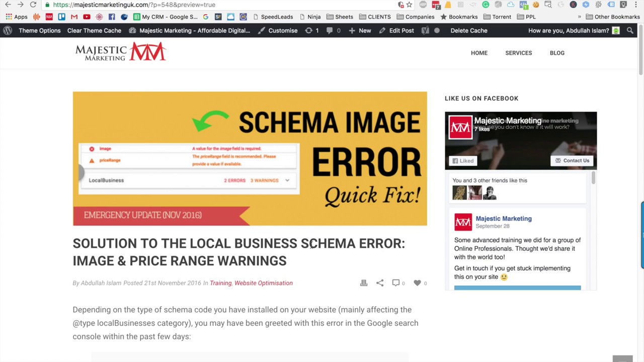Expand the PPL bookmarks folder
The height and width of the screenshot is (362, 644).
coord(526,17)
